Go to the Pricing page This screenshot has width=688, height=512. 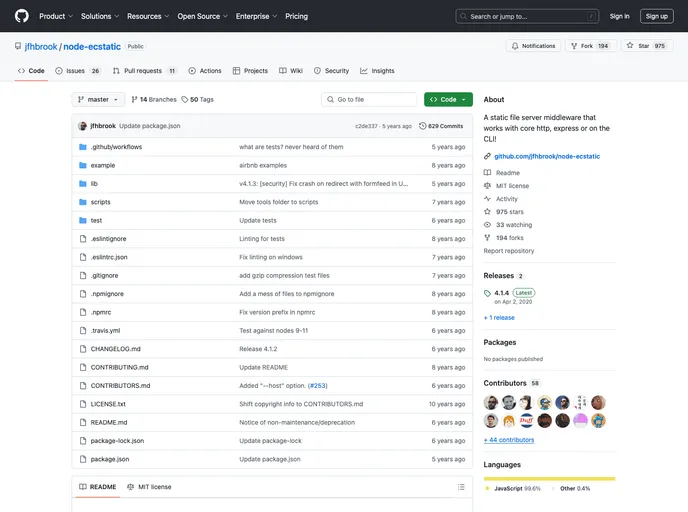click(x=297, y=16)
